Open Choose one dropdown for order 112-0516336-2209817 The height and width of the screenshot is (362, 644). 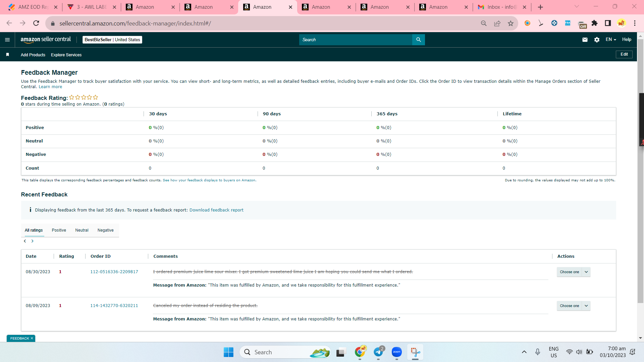(574, 272)
